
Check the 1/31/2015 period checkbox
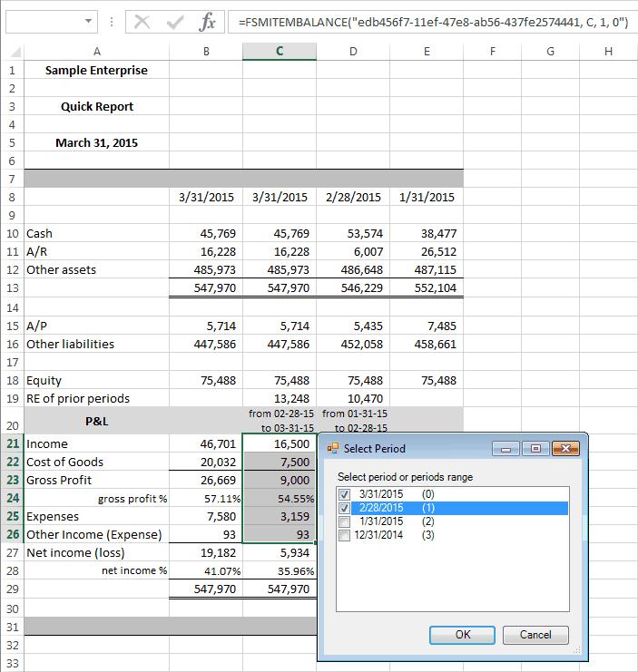[x=344, y=521]
